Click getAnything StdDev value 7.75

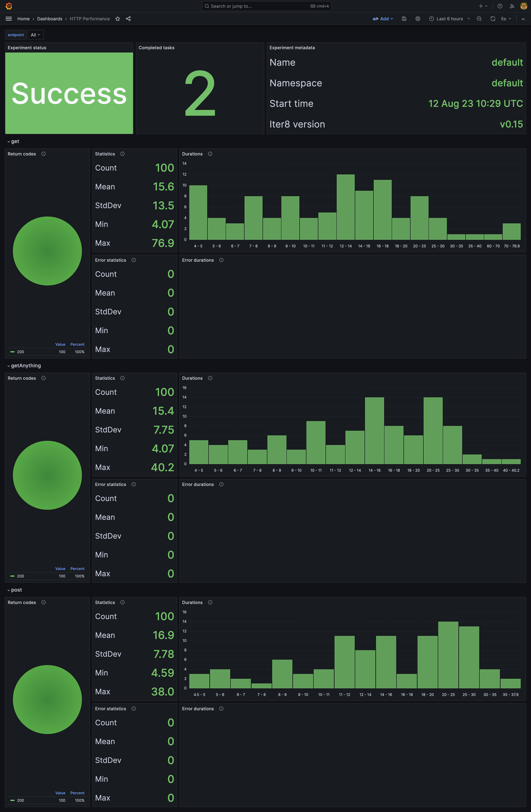[164, 430]
